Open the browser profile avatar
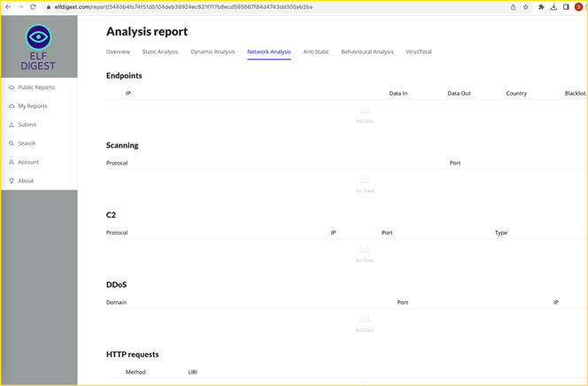588x386 pixels. [578, 7]
